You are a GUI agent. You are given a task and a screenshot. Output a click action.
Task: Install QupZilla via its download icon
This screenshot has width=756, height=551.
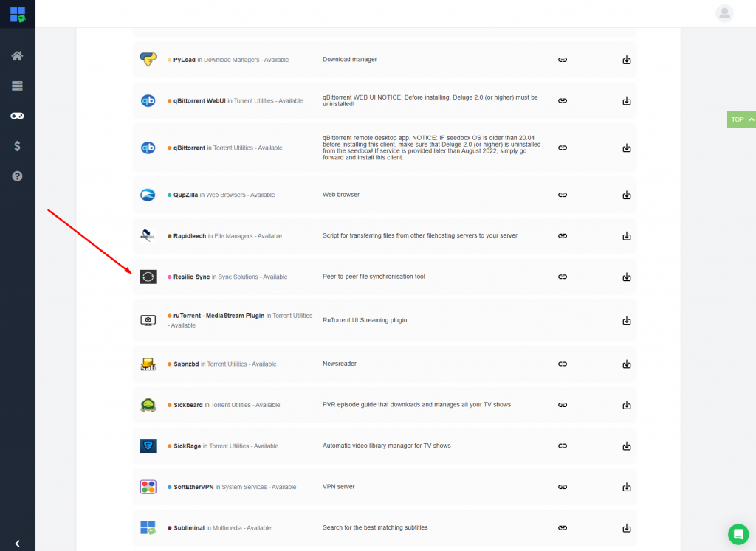tap(626, 195)
